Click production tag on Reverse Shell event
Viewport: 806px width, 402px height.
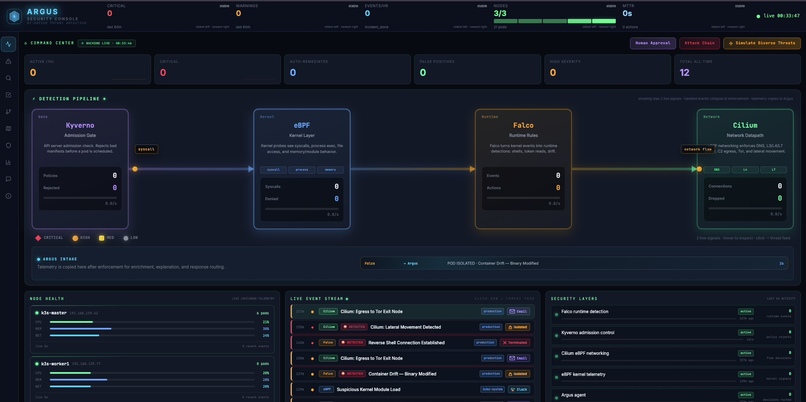point(486,342)
